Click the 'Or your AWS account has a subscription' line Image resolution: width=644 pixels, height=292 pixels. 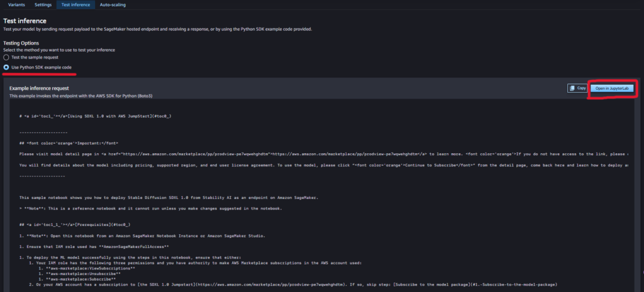[x=293, y=284]
